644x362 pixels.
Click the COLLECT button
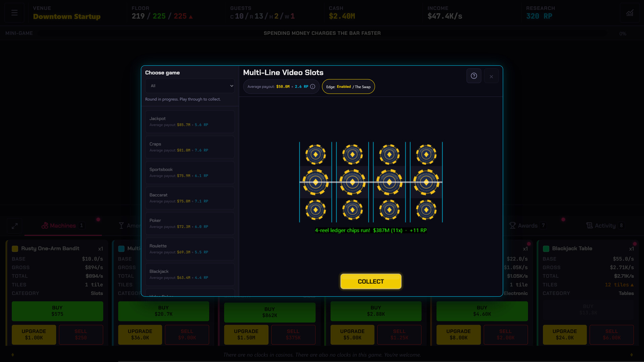pos(371,281)
